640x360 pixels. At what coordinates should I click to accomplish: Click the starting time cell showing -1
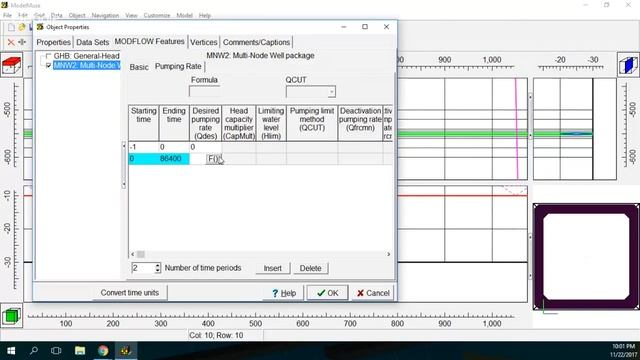[144, 147]
